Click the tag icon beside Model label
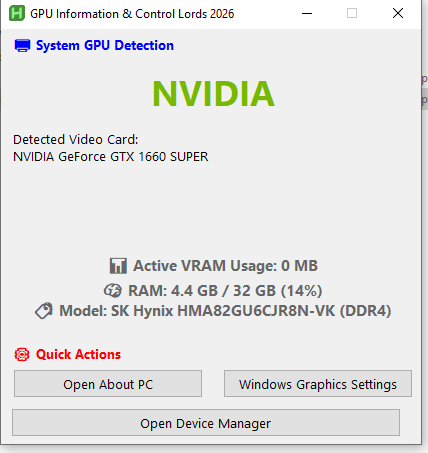The image size is (428, 453). click(44, 311)
